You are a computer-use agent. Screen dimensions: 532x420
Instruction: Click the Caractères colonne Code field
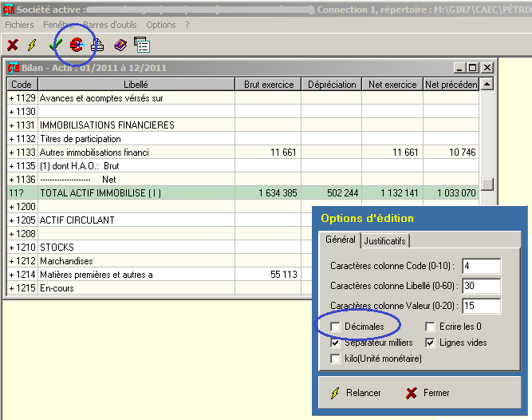[481, 266]
